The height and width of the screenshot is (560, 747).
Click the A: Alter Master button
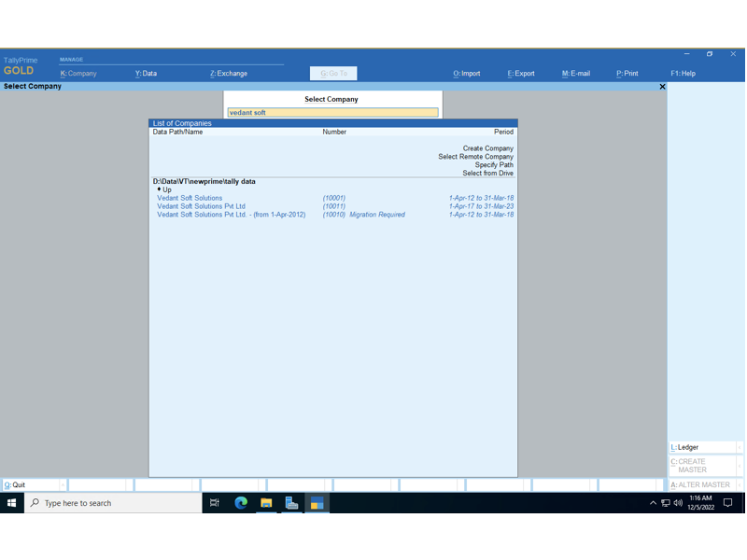(703, 484)
